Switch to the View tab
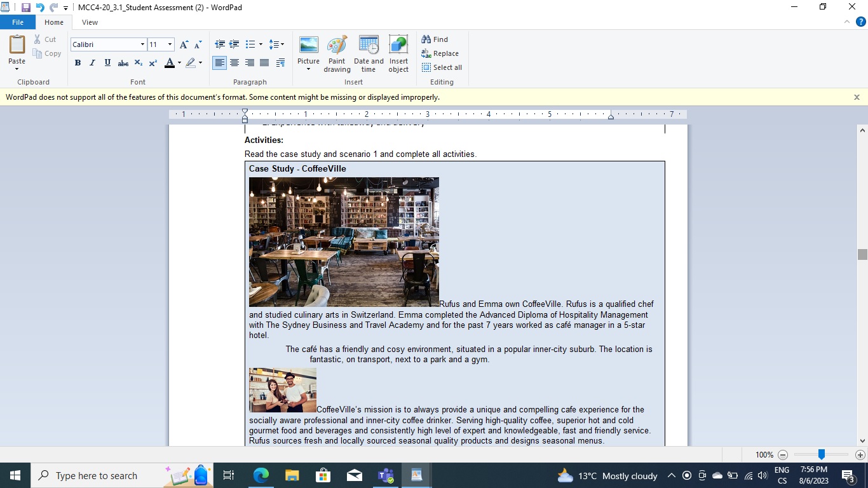This screenshot has height=488, width=868. click(x=90, y=22)
